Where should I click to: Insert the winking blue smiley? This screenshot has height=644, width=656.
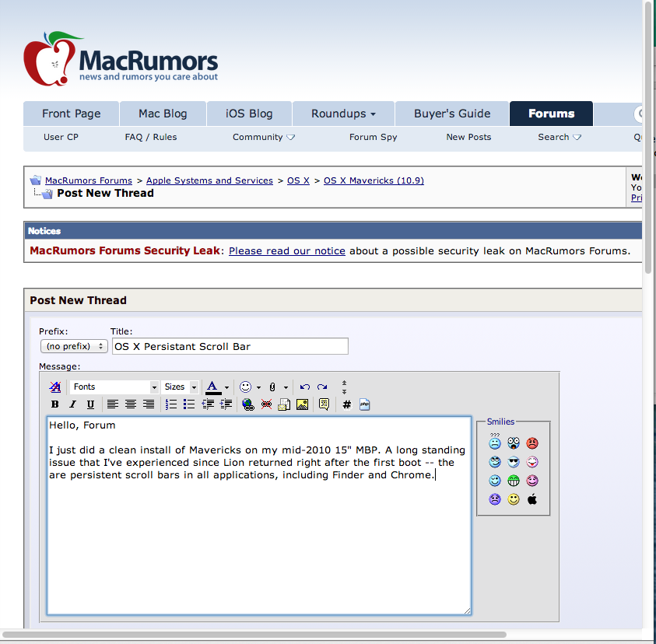click(495, 481)
